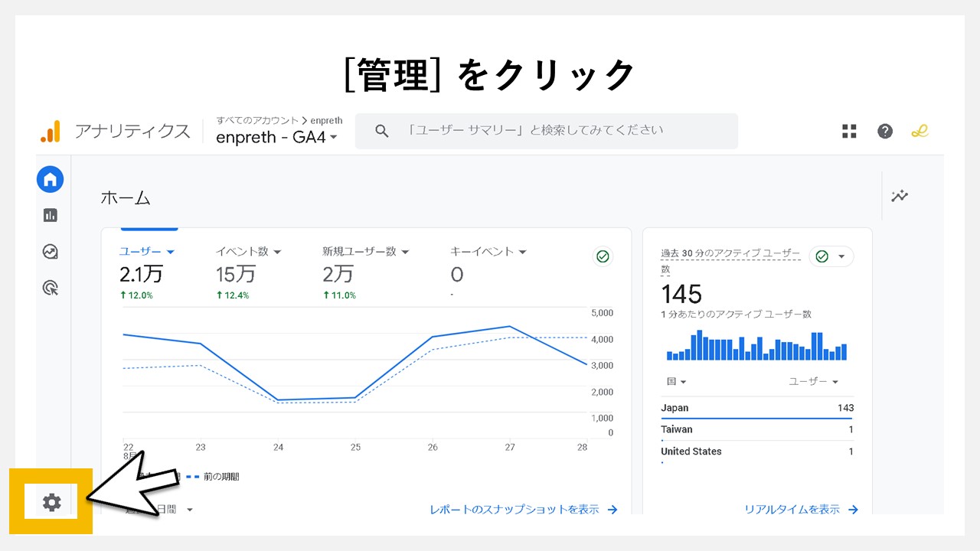Open the キーイベント metric selector
The image size is (980, 551).
[488, 251]
